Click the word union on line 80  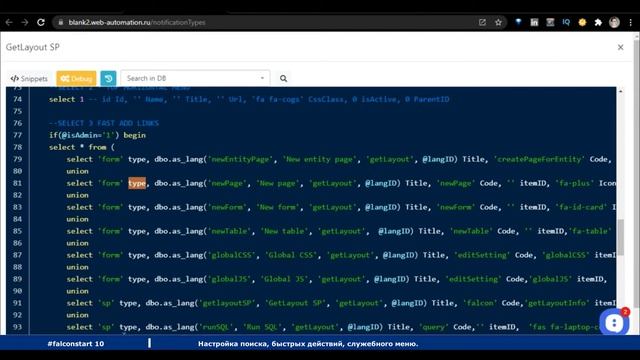(x=78, y=171)
